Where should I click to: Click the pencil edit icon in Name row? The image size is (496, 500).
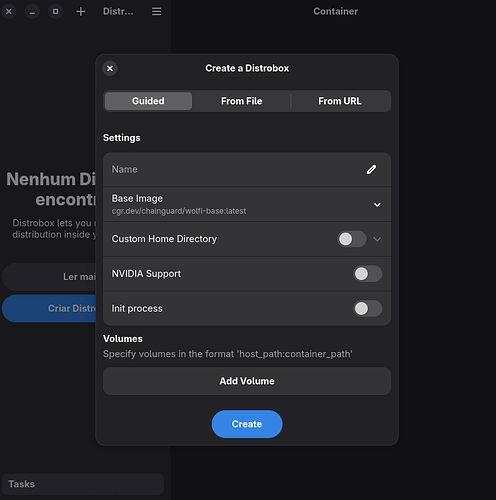pyautogui.click(x=371, y=170)
